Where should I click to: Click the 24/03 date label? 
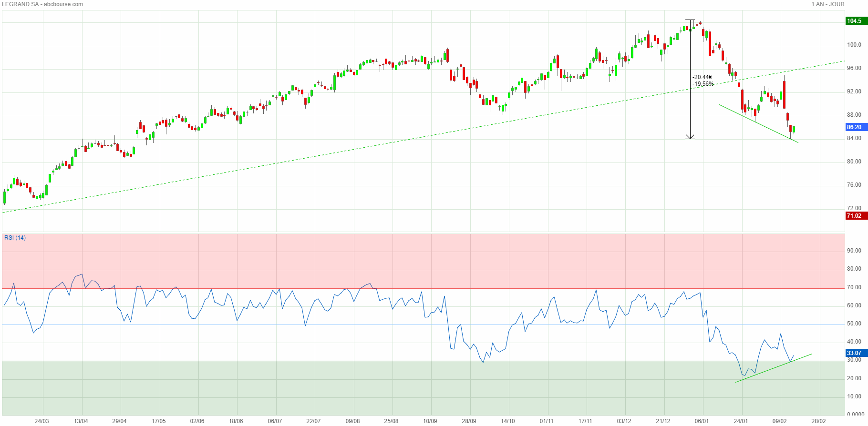pyautogui.click(x=42, y=421)
